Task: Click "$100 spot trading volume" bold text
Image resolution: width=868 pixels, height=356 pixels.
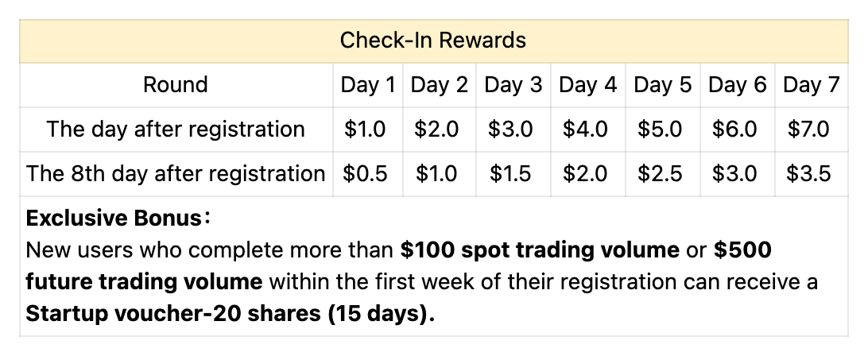Action: point(540,250)
